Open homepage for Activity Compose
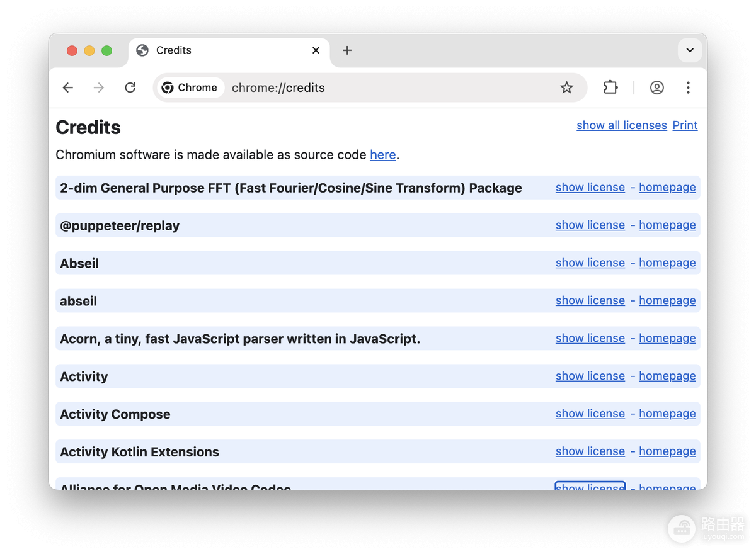756x554 pixels. (667, 414)
